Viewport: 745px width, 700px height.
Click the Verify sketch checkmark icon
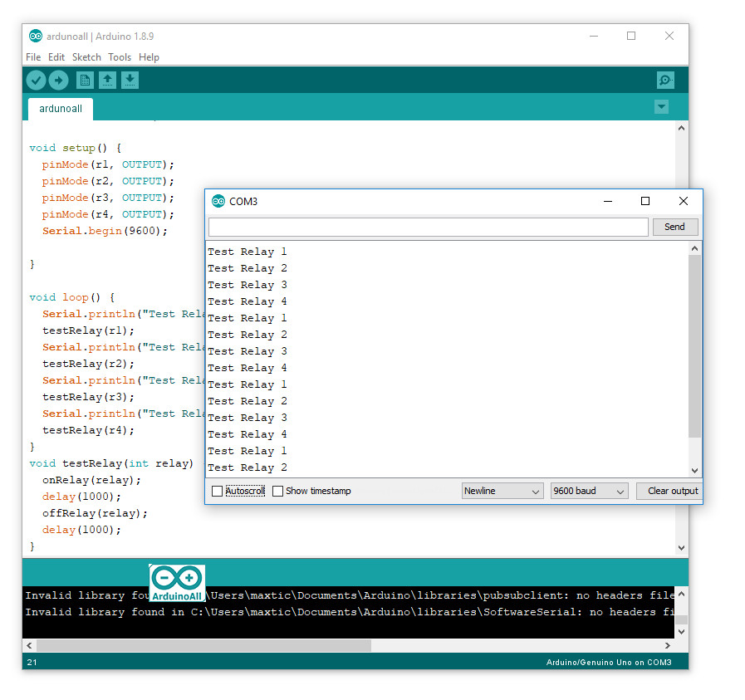click(36, 81)
